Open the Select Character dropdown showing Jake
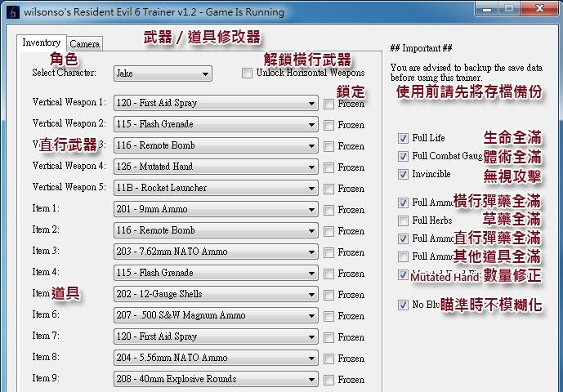563x392 pixels. tap(163, 73)
